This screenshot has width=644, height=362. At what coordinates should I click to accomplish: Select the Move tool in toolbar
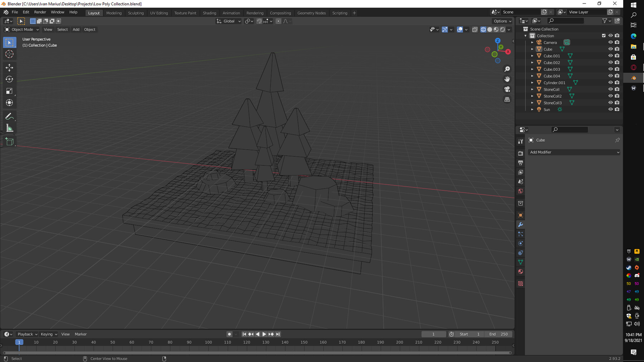tap(10, 68)
